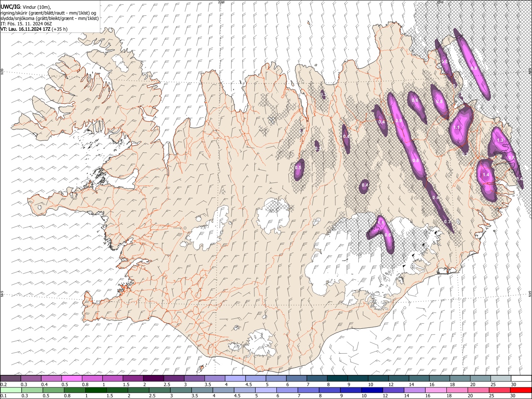This screenshot has width=532, height=399.
Task: Select the lower legend blue swatch starting at 8
Action: click(x=330, y=390)
